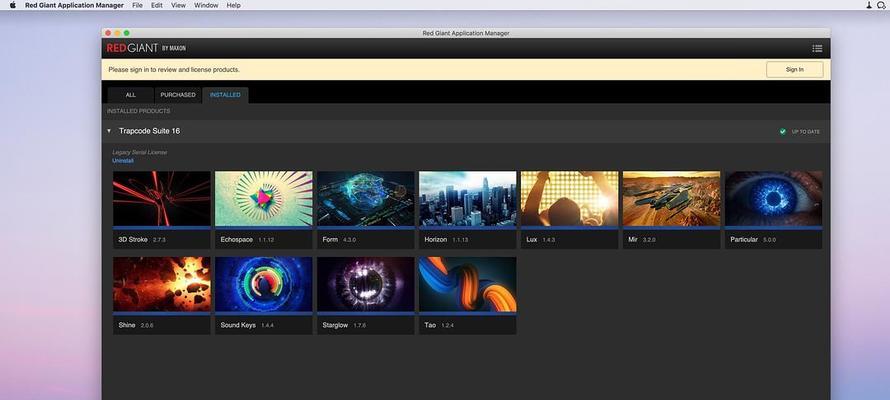Open the Edit menu
This screenshot has height=400, width=890.
(157, 5)
